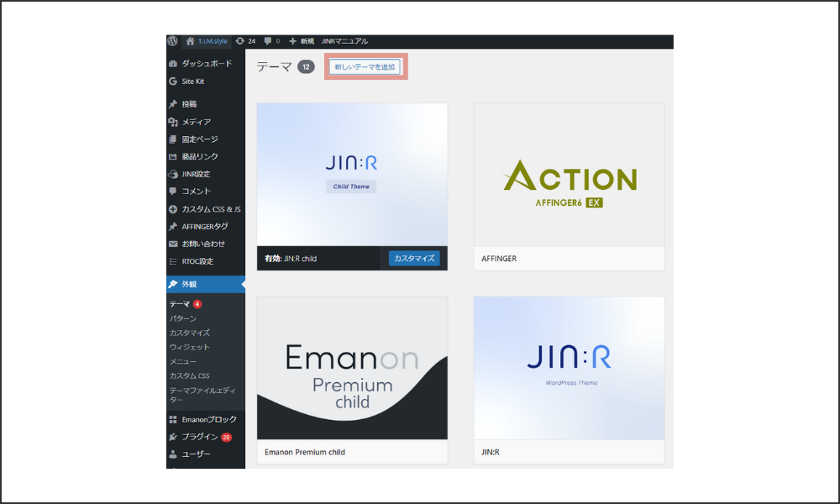Screen dimensions: 840x504
Task: Open the RTOC設定 menu label
Action: 197,261
